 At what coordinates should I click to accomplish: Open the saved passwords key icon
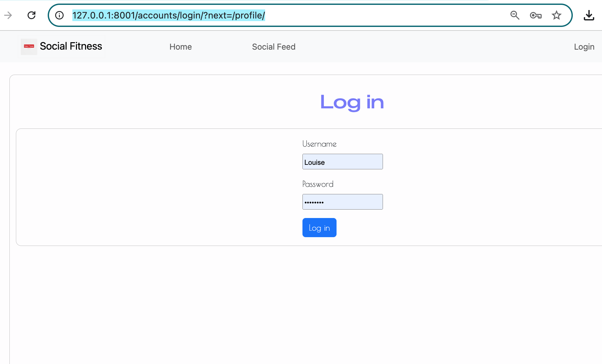tap(535, 15)
